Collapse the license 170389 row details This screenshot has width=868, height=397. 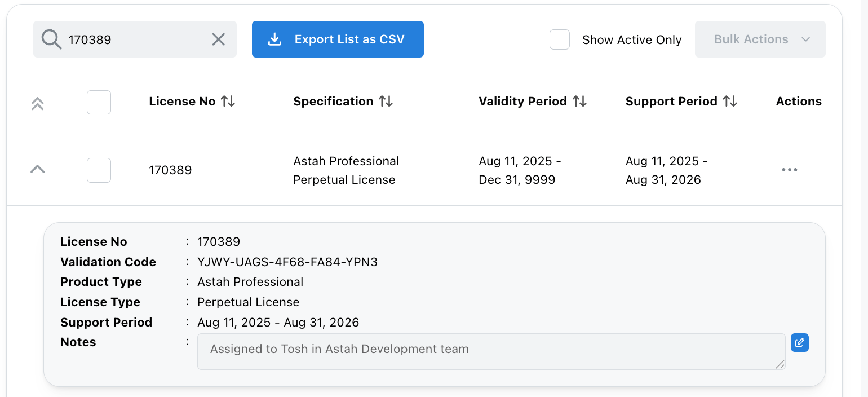click(x=37, y=169)
